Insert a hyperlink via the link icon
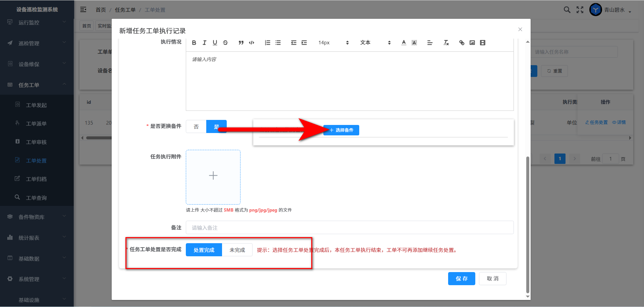The image size is (644, 307). coord(462,43)
